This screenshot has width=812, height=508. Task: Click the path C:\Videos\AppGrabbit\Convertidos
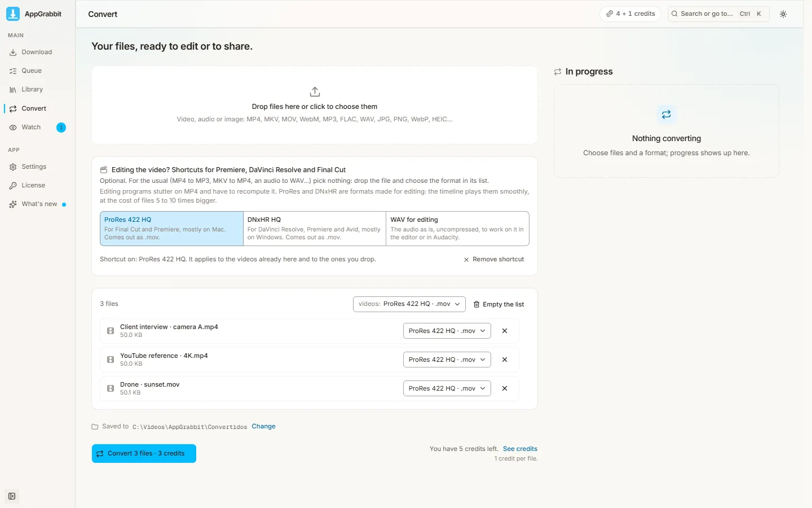point(189,427)
